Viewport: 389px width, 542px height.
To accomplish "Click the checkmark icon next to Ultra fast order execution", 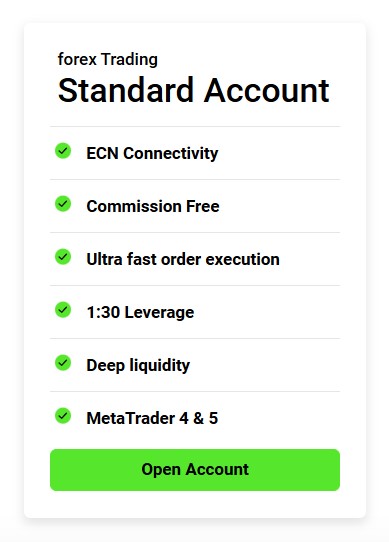I will (x=63, y=257).
